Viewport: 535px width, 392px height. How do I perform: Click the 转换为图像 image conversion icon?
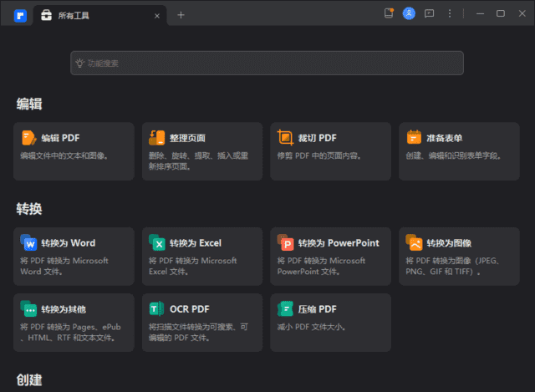[414, 243]
